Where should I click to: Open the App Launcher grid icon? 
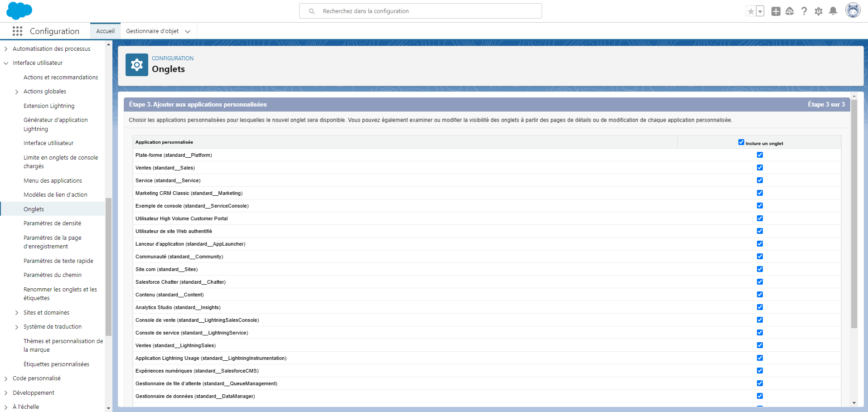(17, 31)
